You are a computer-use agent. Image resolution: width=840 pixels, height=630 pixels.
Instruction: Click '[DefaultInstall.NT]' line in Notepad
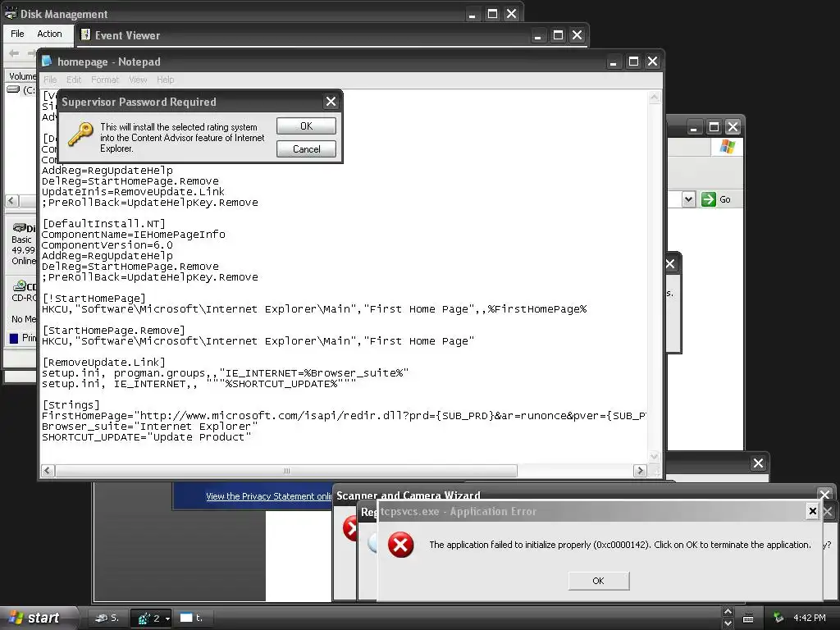(103, 223)
